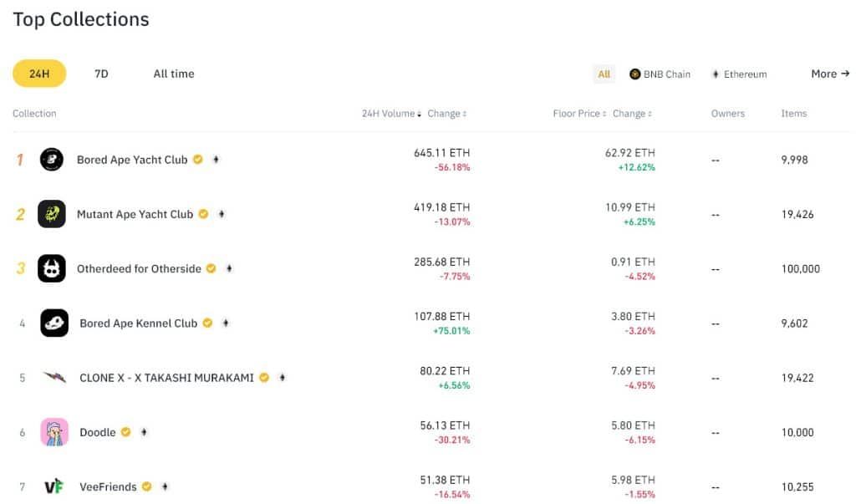Click the 645.11 ETH volume value
Image resolution: width=856 pixels, height=504 pixels.
point(441,153)
